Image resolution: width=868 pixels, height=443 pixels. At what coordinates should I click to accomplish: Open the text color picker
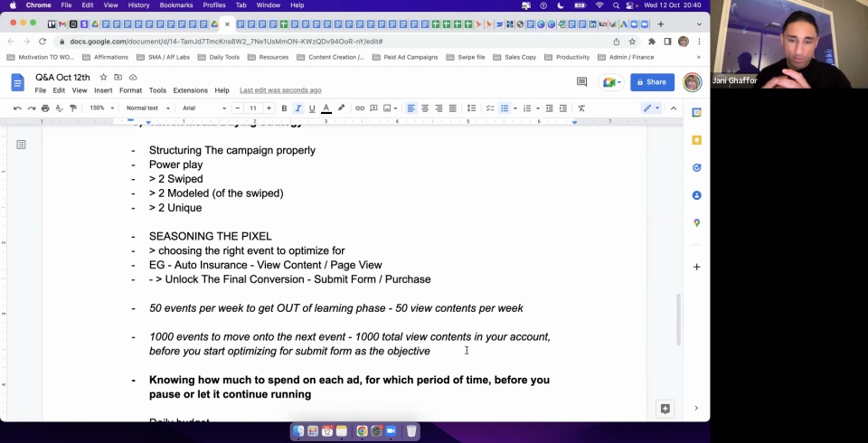coord(326,108)
